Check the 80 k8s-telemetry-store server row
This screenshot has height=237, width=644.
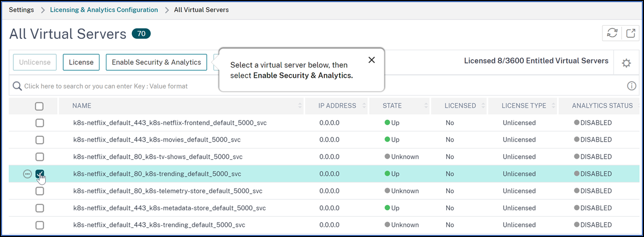coord(39,191)
